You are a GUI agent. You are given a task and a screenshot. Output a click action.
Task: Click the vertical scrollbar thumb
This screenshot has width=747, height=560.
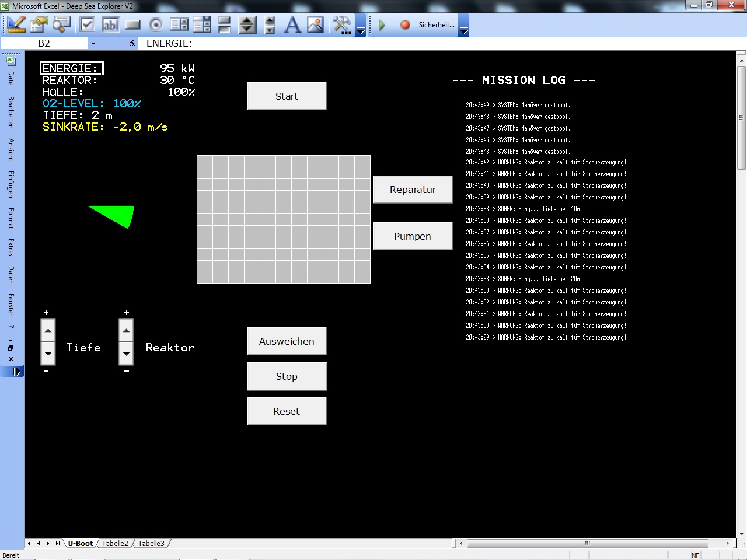coord(742,117)
